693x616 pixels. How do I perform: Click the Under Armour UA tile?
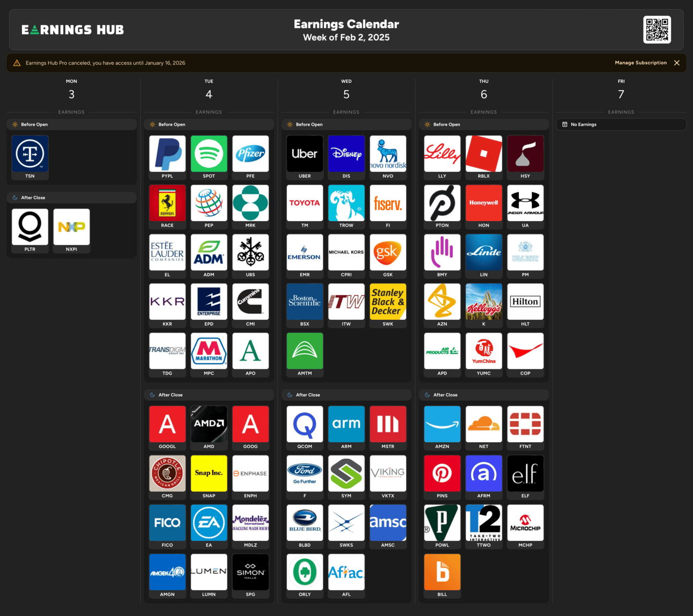(x=525, y=207)
